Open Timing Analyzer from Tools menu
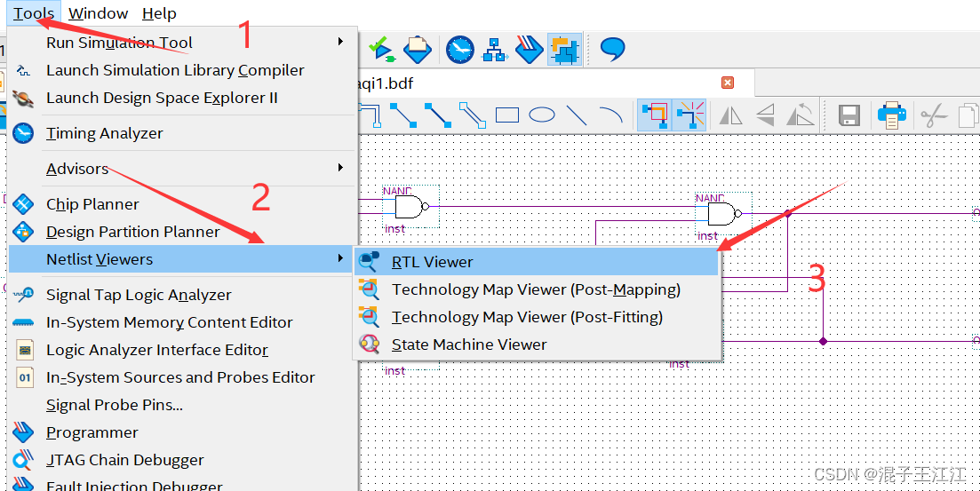The image size is (980, 491). click(x=182, y=133)
